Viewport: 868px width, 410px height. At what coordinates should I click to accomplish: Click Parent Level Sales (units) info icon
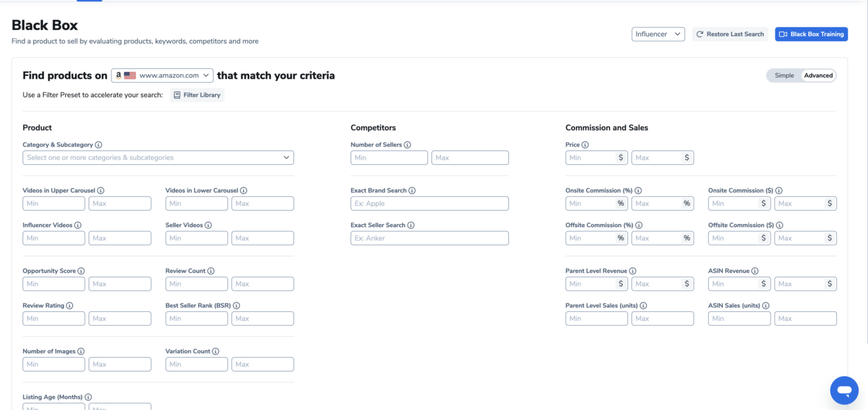(x=643, y=306)
